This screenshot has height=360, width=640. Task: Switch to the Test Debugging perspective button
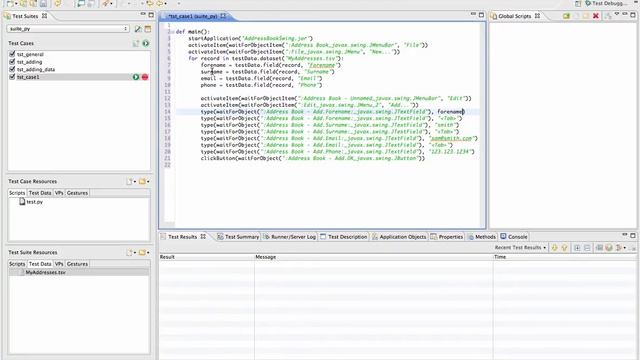tap(607, 3)
